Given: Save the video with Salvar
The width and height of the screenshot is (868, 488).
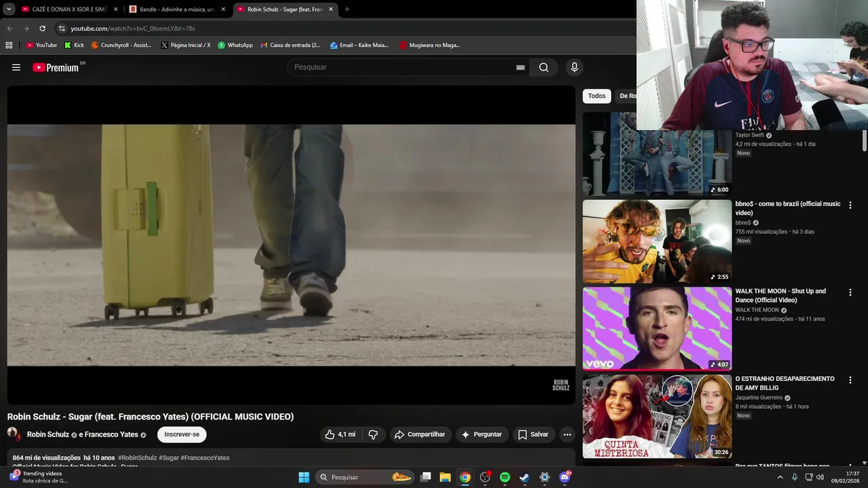Looking at the screenshot, I should click(x=532, y=434).
